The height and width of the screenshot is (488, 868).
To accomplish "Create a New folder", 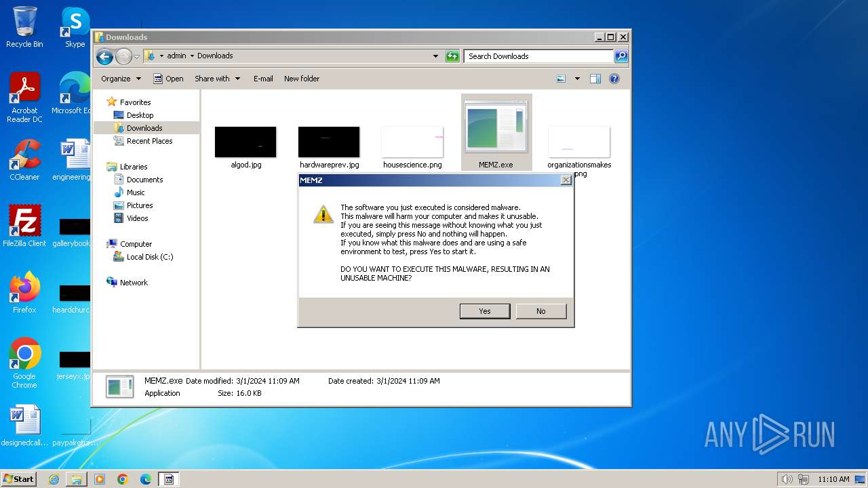I will [302, 79].
